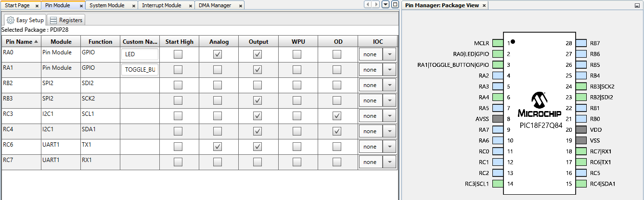The width and height of the screenshot is (644, 200).
Task: Select pin 21 RB0 on package
Action: click(581, 119)
